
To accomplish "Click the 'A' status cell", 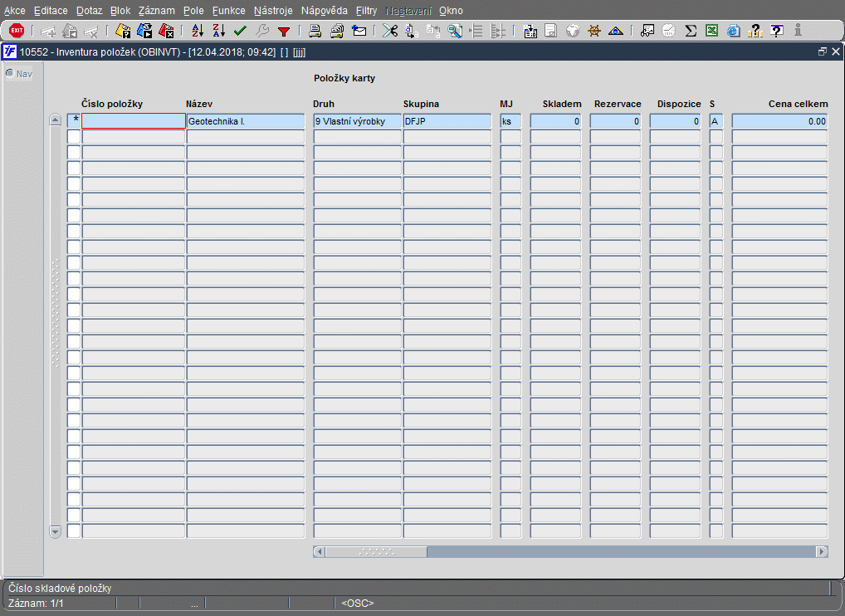I will (x=716, y=121).
